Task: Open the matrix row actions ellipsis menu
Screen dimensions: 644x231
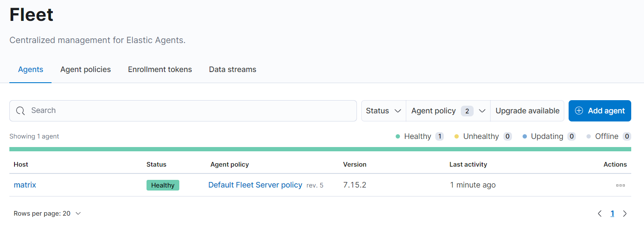Action: tap(621, 185)
